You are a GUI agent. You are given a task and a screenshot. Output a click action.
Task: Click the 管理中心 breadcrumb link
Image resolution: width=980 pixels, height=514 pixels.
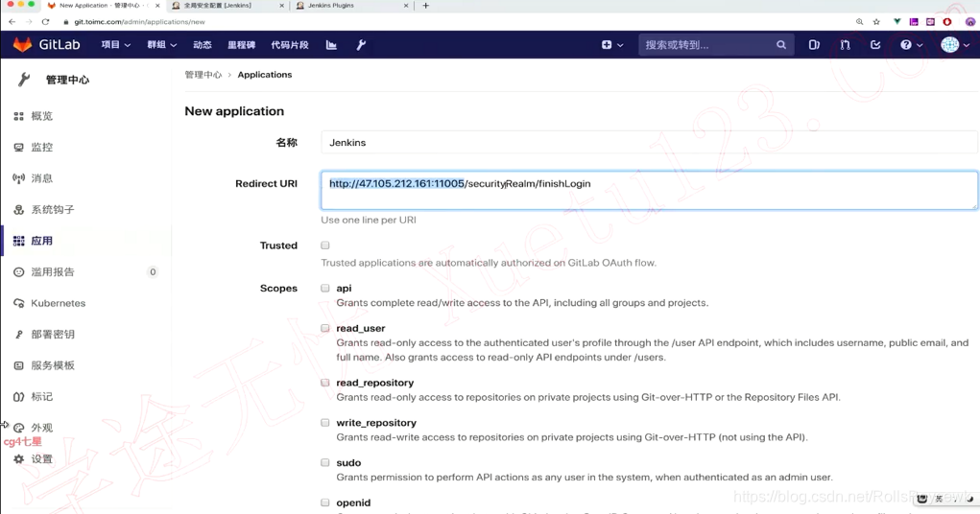tap(203, 75)
